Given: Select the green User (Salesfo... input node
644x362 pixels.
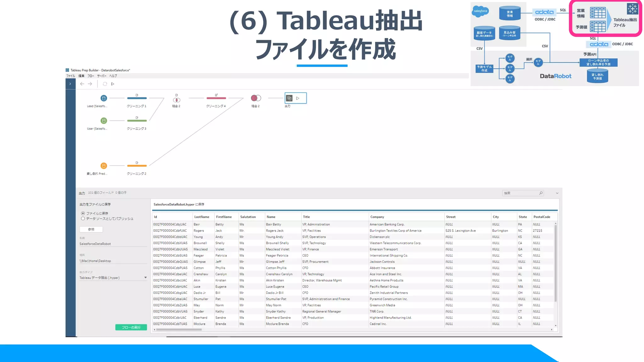Looking at the screenshot, I should tap(104, 121).
